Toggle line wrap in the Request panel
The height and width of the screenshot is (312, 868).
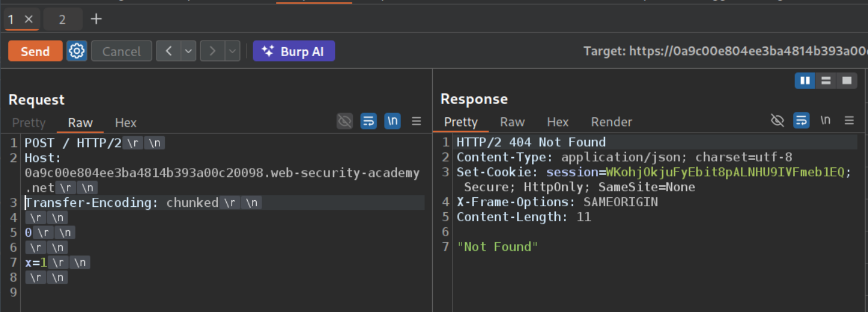(369, 121)
